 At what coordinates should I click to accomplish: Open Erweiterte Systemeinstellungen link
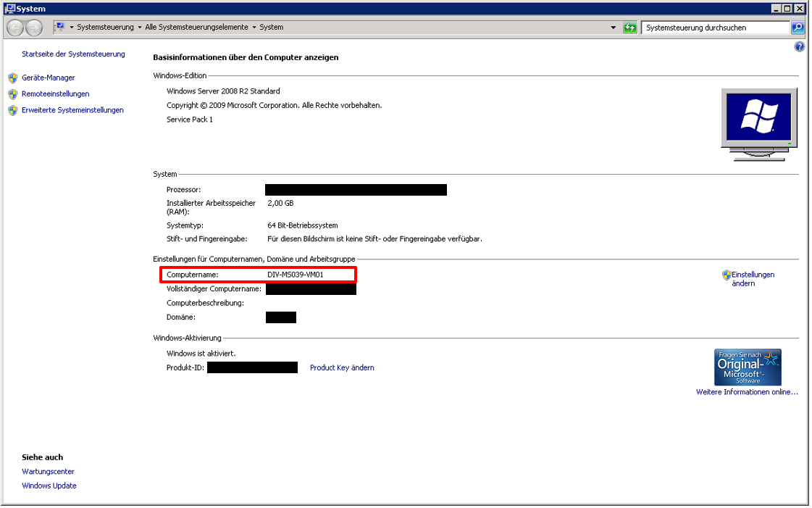(72, 109)
